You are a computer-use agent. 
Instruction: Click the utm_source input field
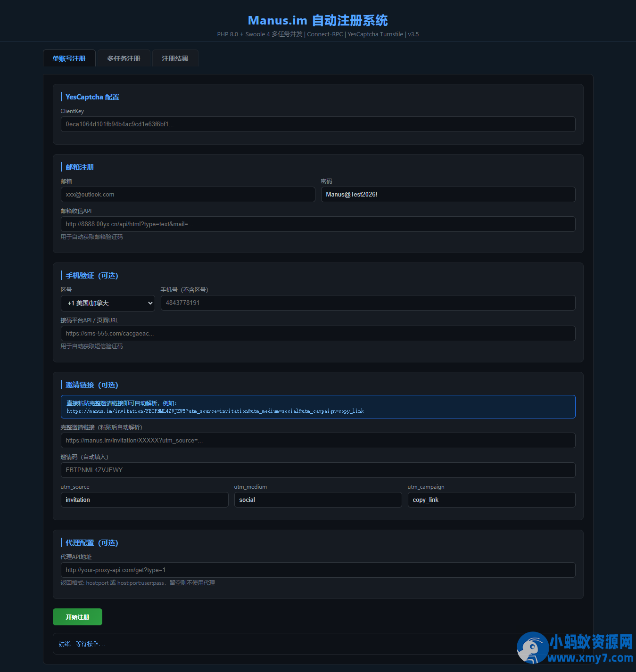coord(144,500)
